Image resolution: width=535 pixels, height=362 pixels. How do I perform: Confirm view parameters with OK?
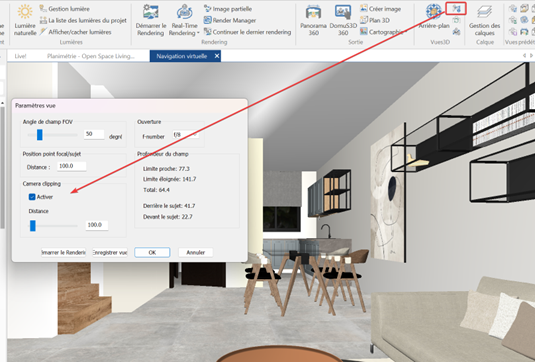pos(152,252)
